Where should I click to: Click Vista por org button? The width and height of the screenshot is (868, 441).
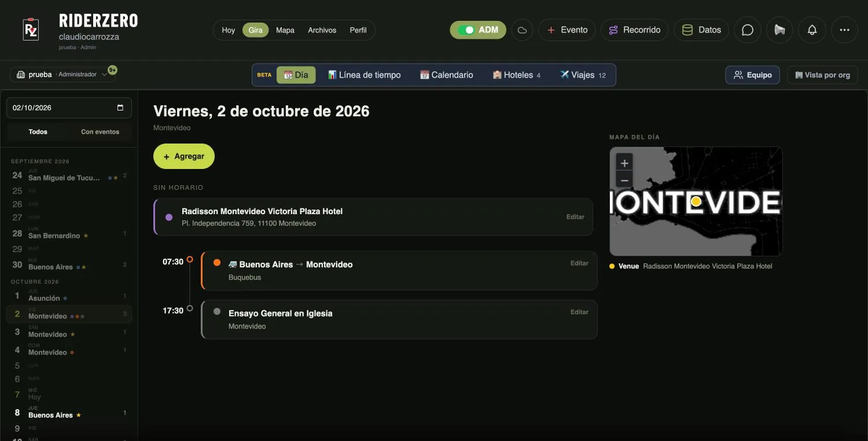click(x=822, y=75)
